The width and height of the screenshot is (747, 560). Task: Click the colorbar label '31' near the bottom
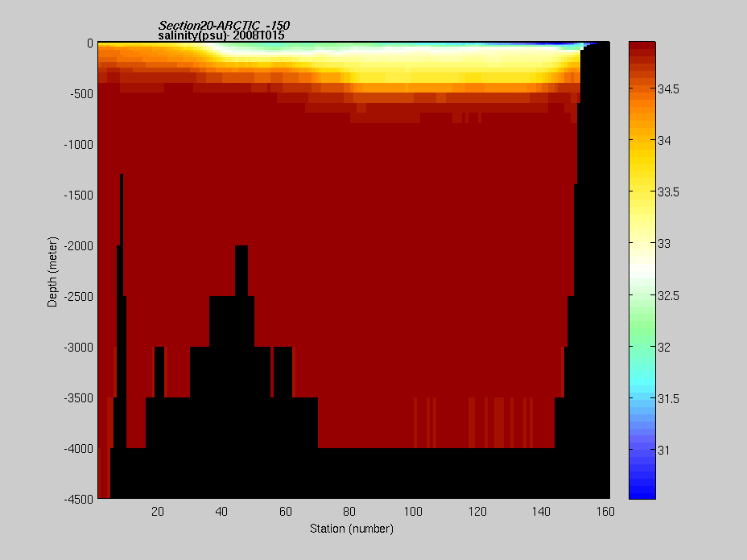tap(663, 451)
